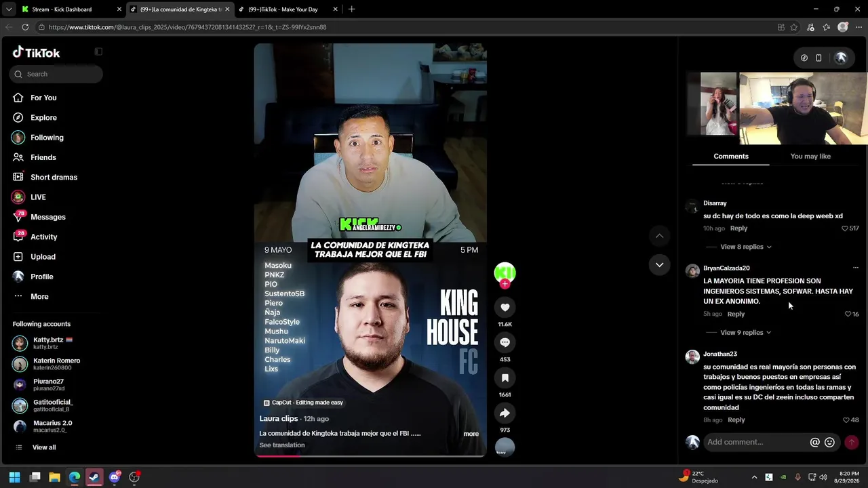Click the TikTok logo
The height and width of the screenshot is (488, 868).
click(x=37, y=52)
